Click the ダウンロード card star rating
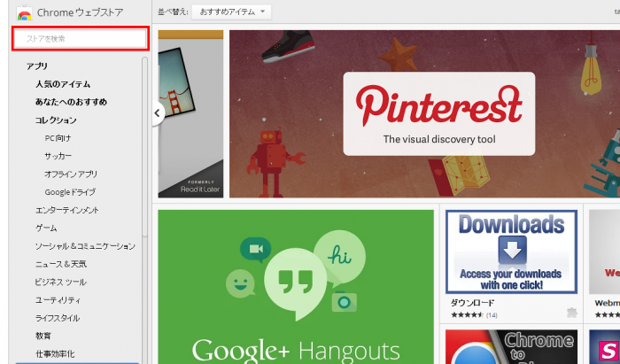 (467, 315)
